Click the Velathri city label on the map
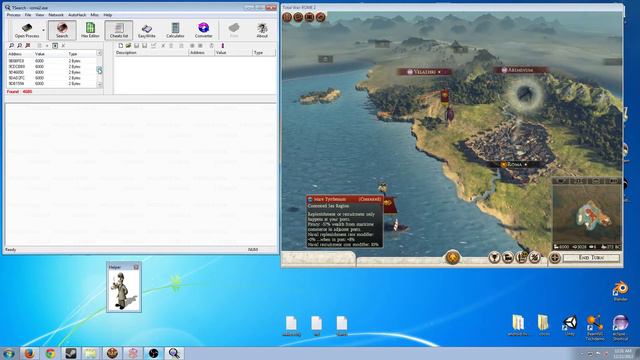Viewport: 640px width, 360px height. click(424, 72)
